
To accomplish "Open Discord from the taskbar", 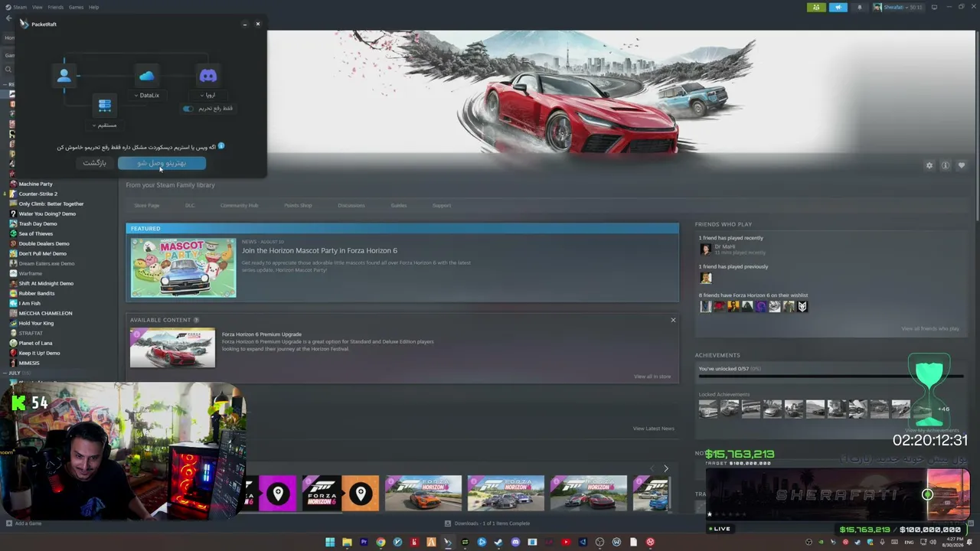I will (x=515, y=542).
